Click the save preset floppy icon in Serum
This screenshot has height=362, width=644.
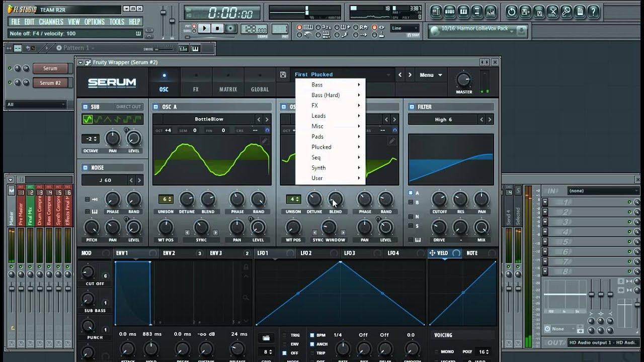pyautogui.click(x=283, y=74)
